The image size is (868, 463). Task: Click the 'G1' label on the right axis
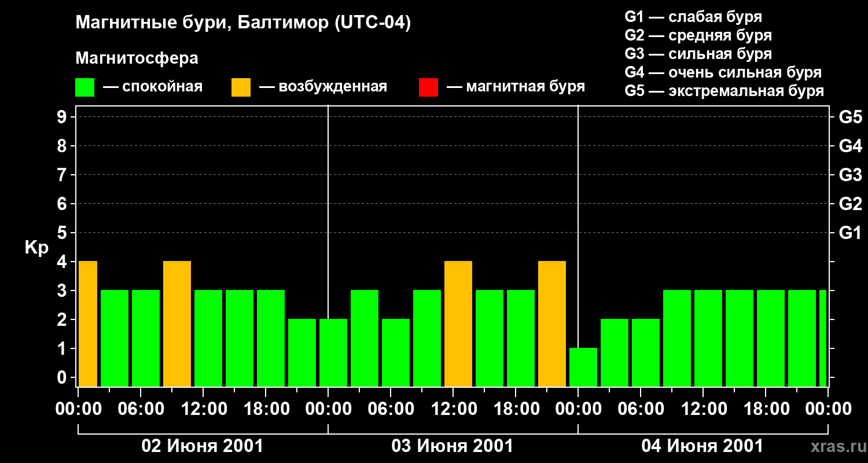(850, 233)
